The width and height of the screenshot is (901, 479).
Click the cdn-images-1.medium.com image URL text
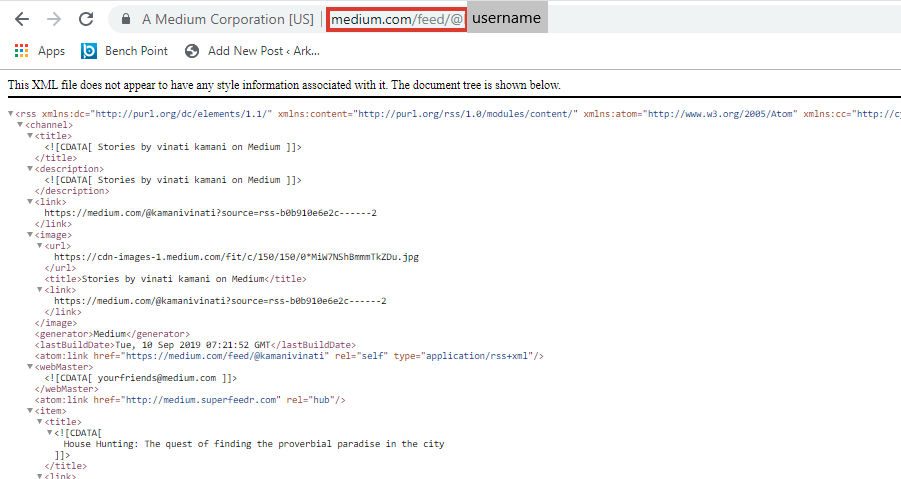[236, 257]
